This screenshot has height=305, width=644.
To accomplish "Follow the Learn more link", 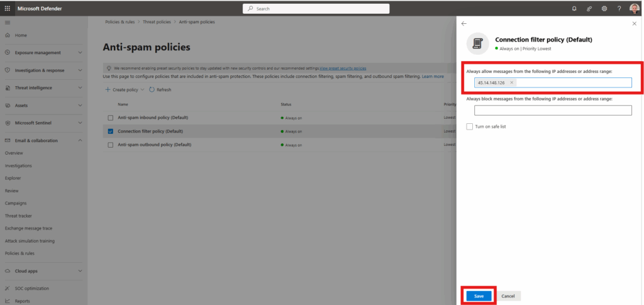I will [x=433, y=76].
